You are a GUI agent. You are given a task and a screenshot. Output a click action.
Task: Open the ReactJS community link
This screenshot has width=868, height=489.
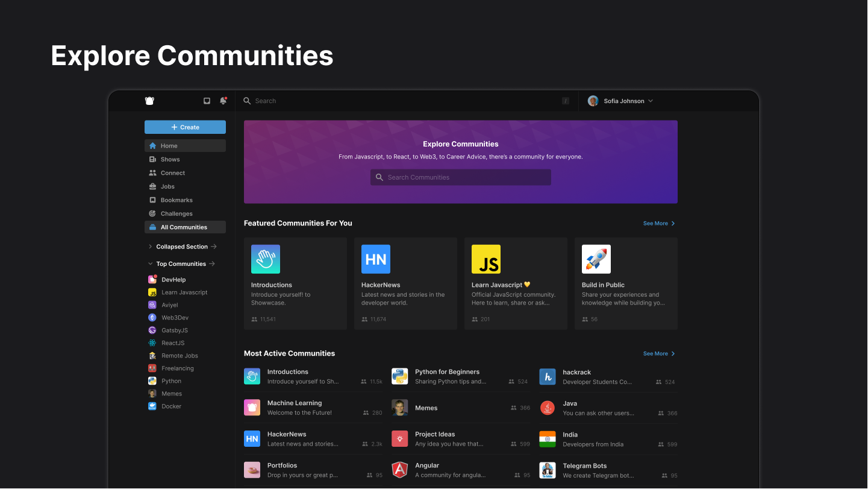(172, 342)
